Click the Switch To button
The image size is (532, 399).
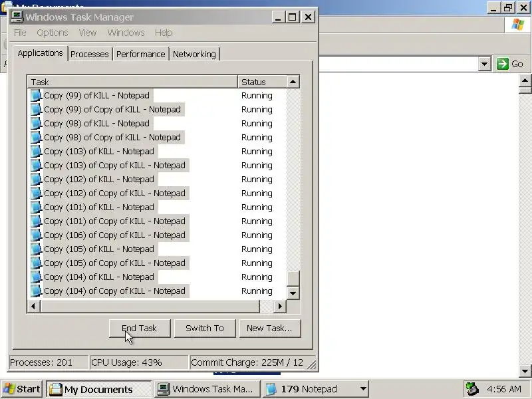pyautogui.click(x=205, y=328)
